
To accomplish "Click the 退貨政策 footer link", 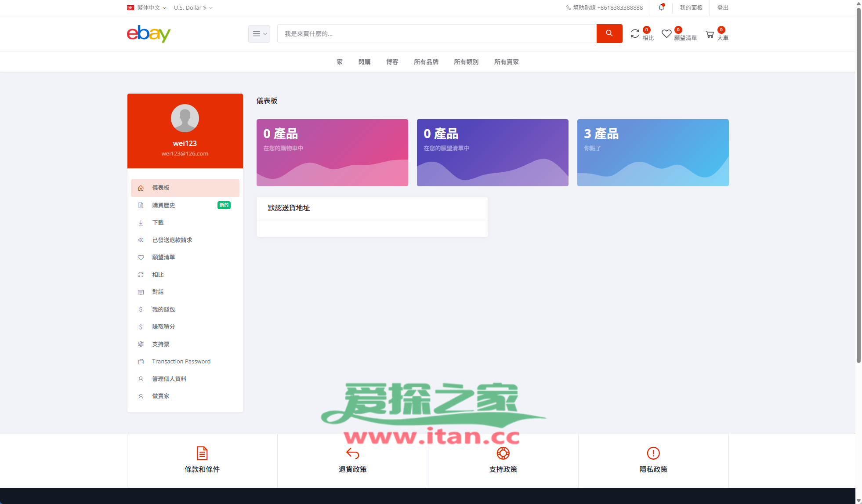I will (x=352, y=469).
